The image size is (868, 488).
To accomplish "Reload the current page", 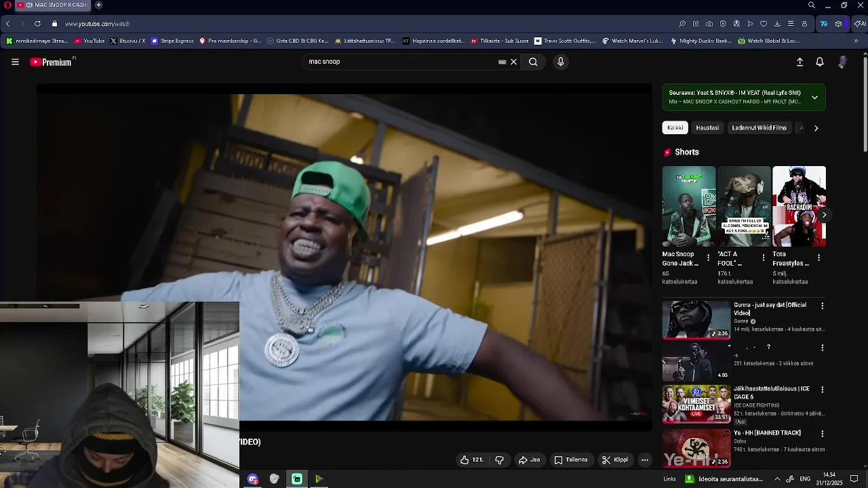I will (x=37, y=24).
